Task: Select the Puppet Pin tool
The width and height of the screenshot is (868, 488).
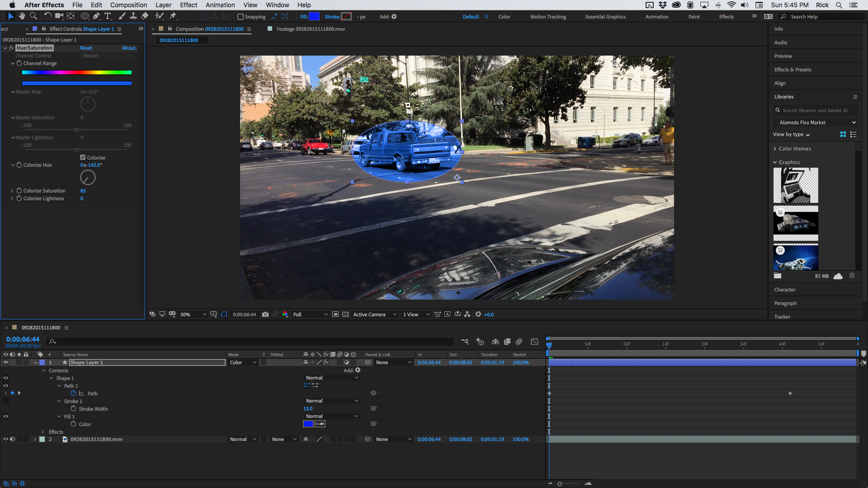Action: pos(173,16)
